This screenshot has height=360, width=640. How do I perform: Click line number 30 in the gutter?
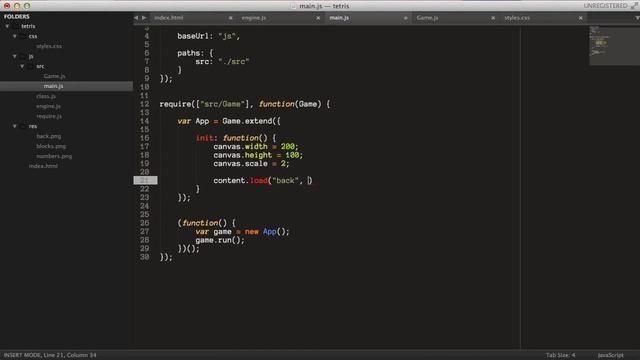144,257
